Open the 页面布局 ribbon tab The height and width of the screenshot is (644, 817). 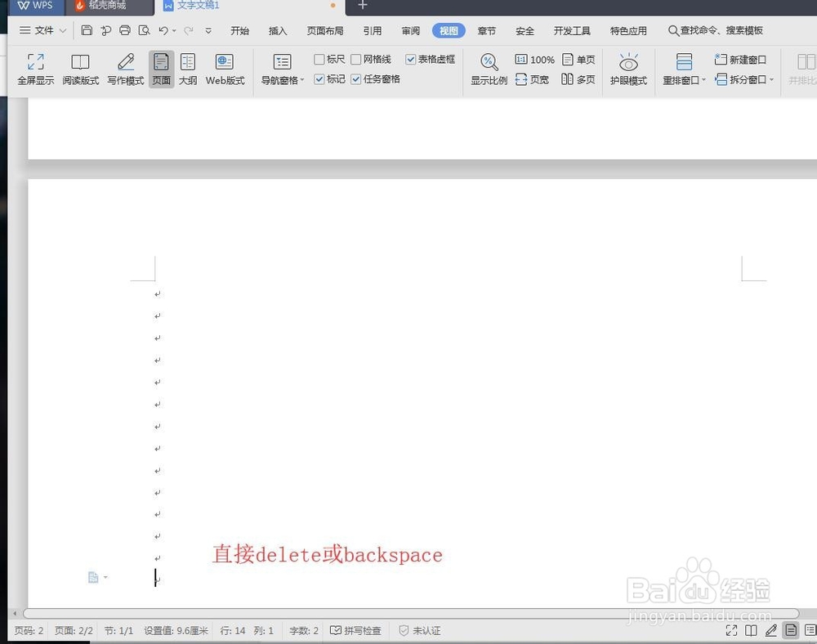(325, 31)
